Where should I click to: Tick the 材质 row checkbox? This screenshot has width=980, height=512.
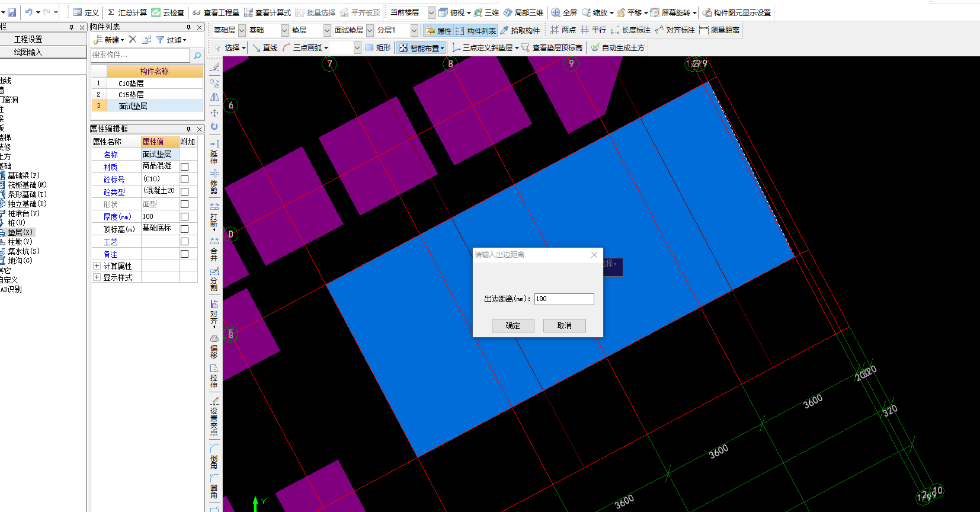(185, 167)
